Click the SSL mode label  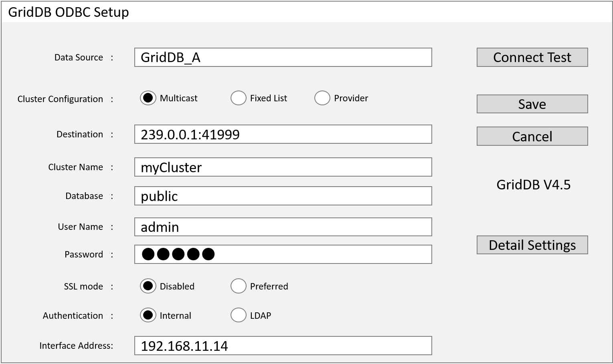pos(83,286)
